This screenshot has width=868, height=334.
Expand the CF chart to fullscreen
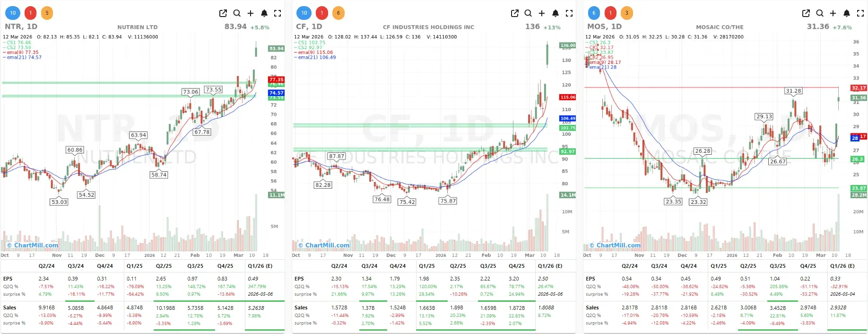pos(569,13)
